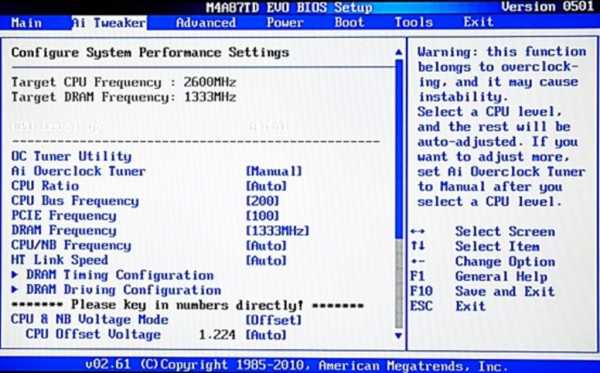Select OC Tuner Utility item

coord(72,156)
